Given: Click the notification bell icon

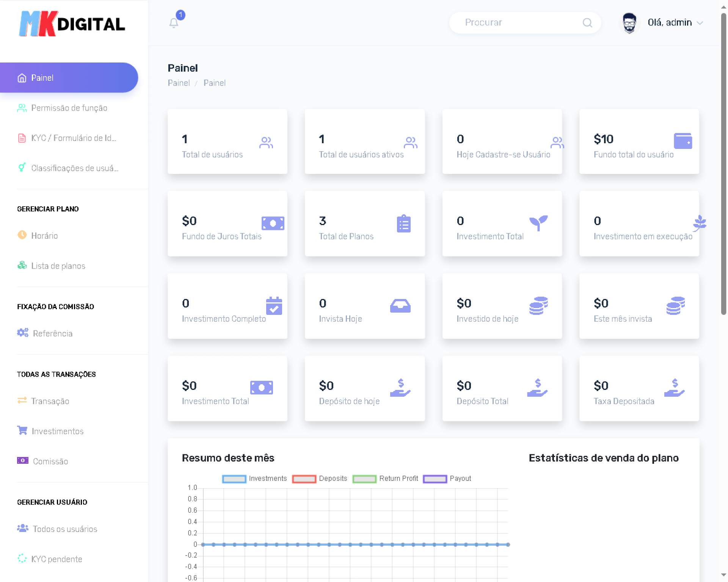Looking at the screenshot, I should [x=174, y=23].
